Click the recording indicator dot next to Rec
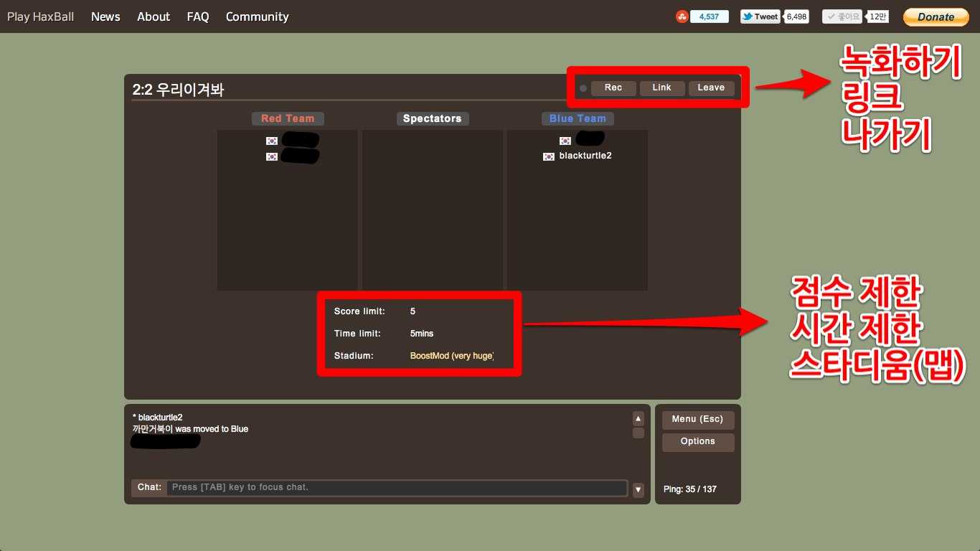 coord(583,88)
